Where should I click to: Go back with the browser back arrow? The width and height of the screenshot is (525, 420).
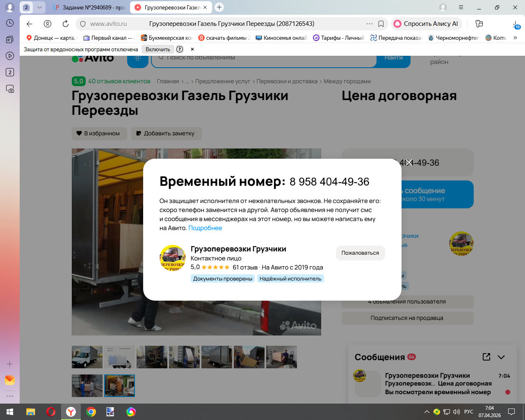(x=30, y=24)
